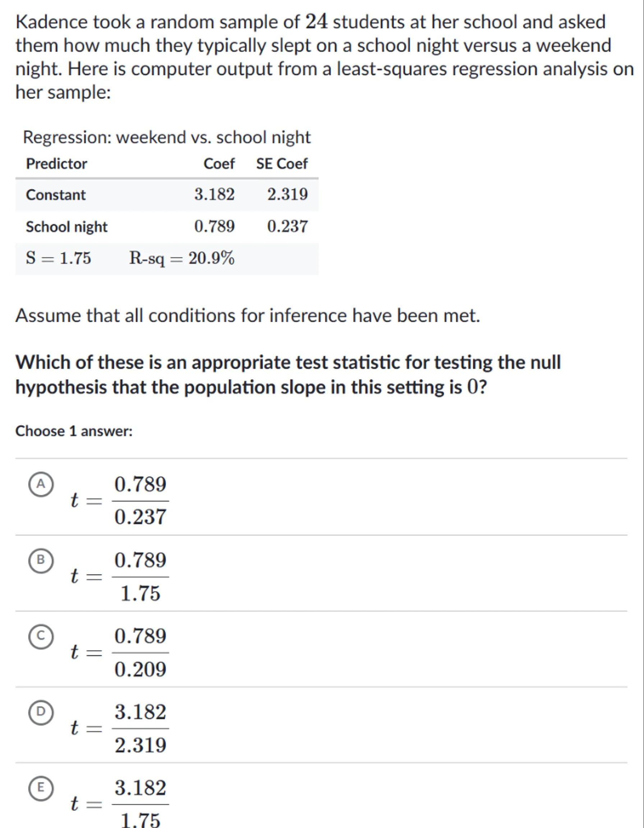Screen dimensions: 644x828
Task: Mark the E answer radio button
Action: coord(41,788)
